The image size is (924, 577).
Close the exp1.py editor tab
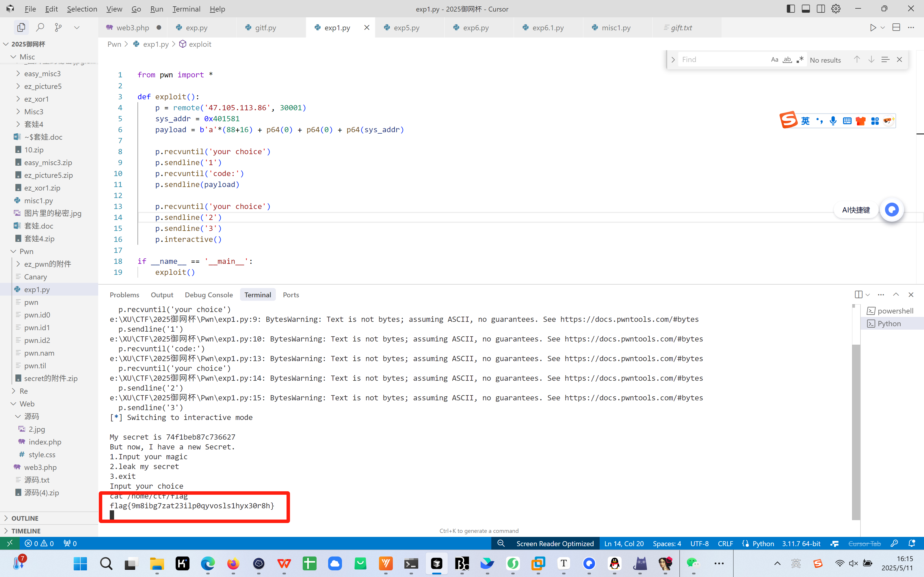pos(367,27)
